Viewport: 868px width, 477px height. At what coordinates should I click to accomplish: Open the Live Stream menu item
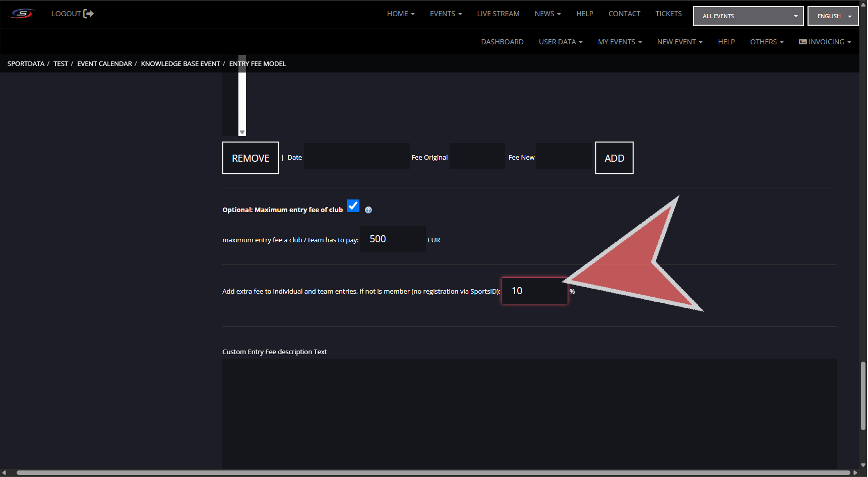498,14
